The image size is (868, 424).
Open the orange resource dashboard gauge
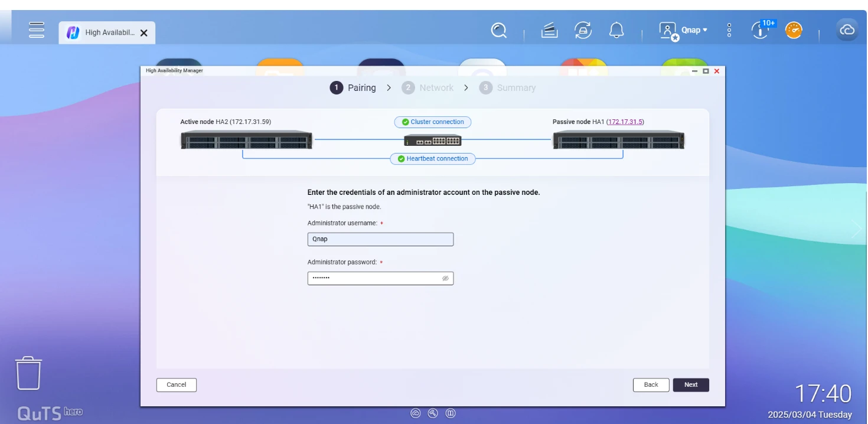[x=794, y=30]
